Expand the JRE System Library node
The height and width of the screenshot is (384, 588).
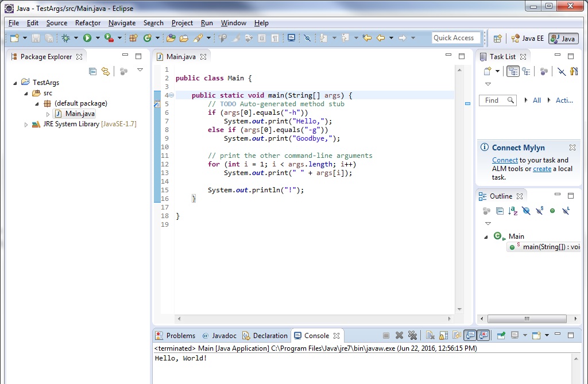point(26,125)
